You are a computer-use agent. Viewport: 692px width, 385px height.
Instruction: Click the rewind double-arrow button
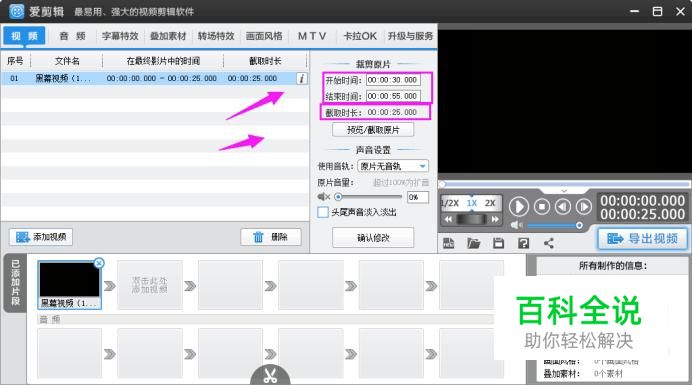click(x=448, y=219)
